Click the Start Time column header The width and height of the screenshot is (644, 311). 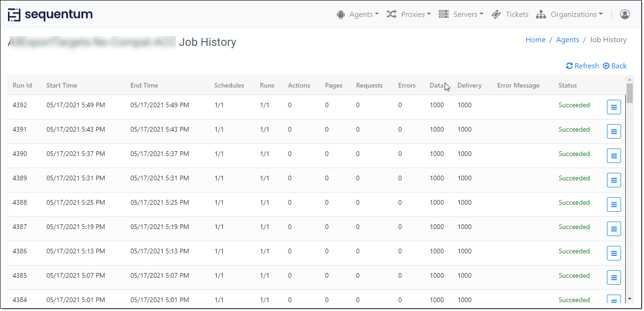(61, 85)
